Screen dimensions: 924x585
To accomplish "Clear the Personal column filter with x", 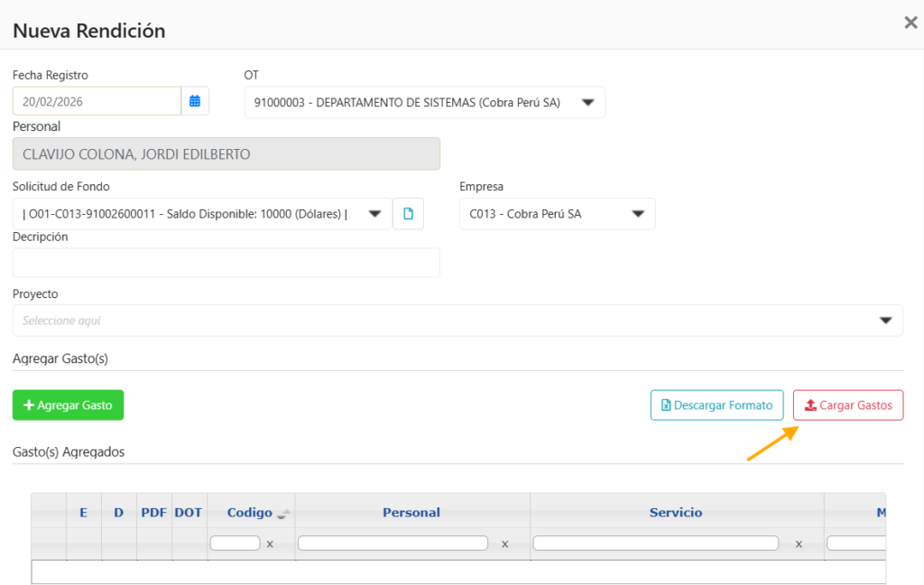I will click(504, 544).
